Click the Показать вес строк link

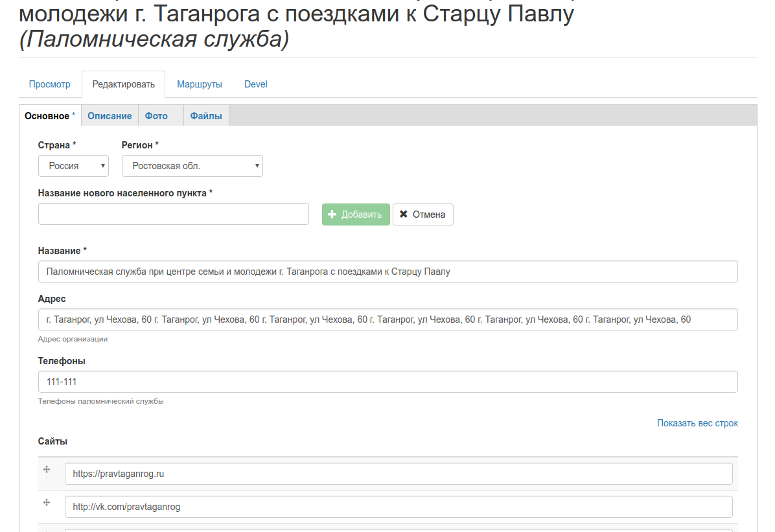pos(697,423)
